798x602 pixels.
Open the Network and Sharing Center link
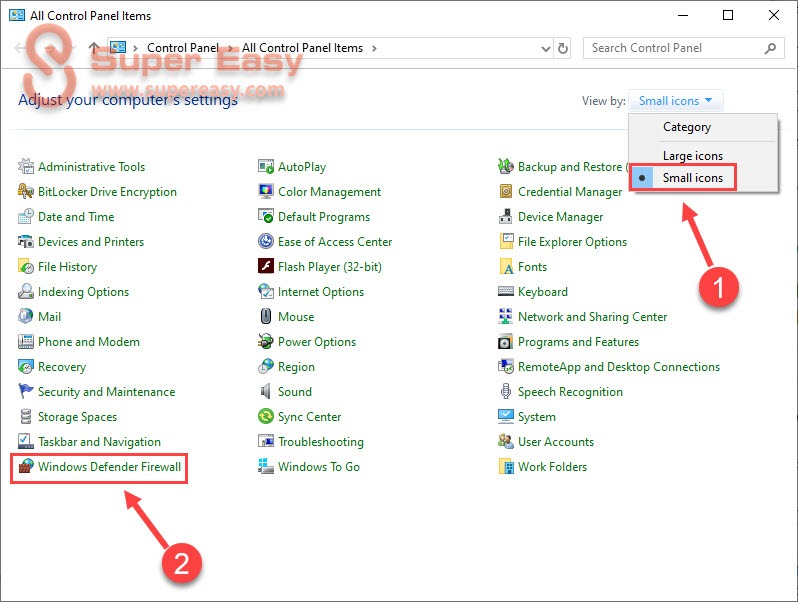[x=592, y=317]
